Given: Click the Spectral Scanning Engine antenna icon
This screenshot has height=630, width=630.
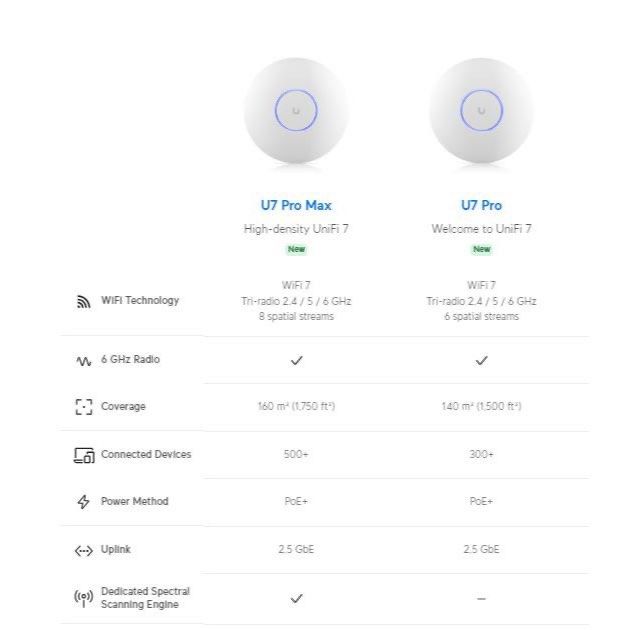Looking at the screenshot, I should 84,598.
